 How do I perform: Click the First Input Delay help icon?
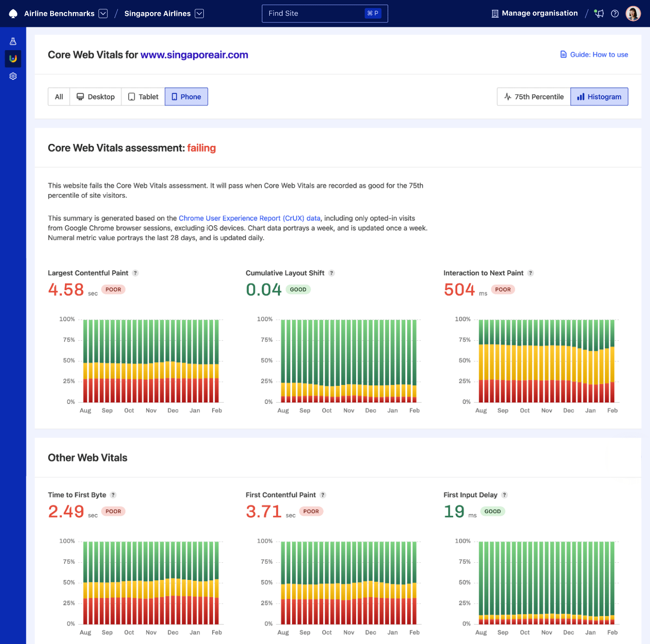(x=504, y=495)
